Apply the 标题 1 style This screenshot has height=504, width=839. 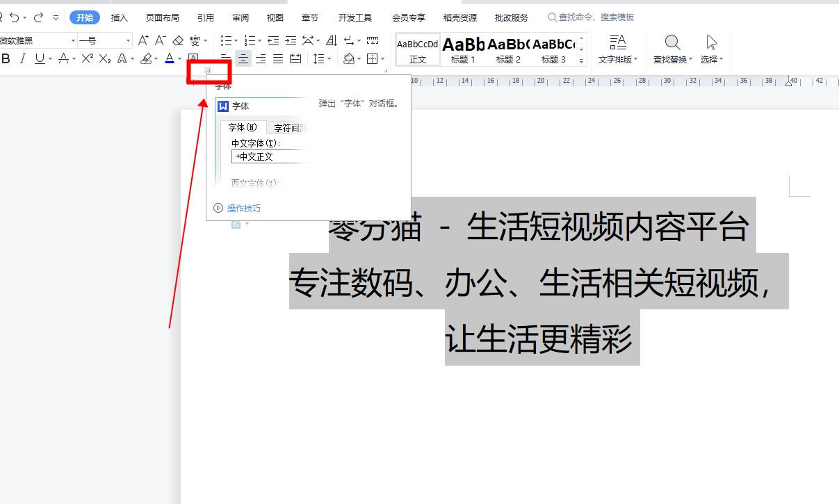pos(463,49)
